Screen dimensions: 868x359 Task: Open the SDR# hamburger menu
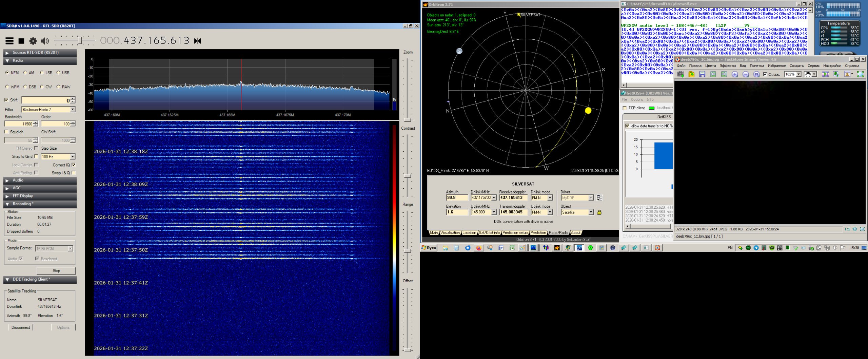(x=9, y=41)
